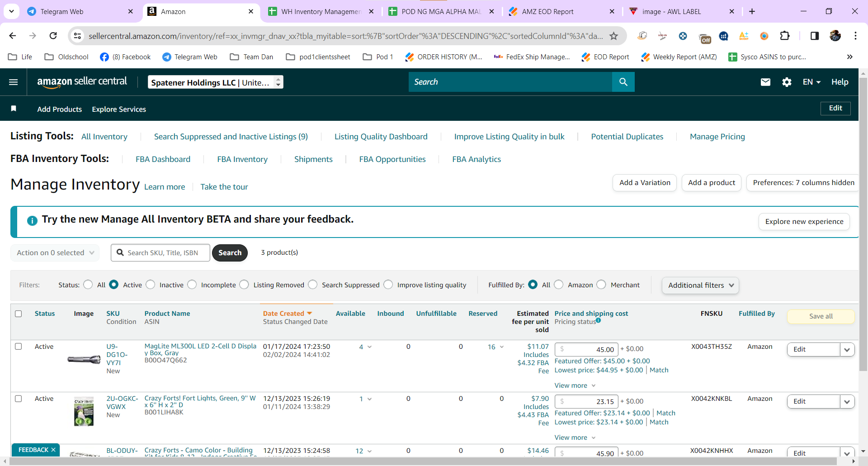Click the Save all button
Image resolution: width=868 pixels, height=466 pixels.
pos(821,316)
